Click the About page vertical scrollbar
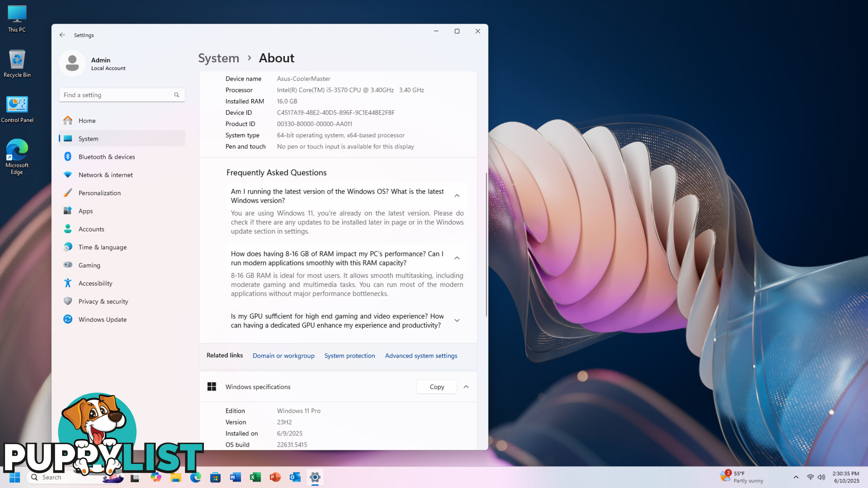The width and height of the screenshot is (868, 488). click(x=486, y=244)
